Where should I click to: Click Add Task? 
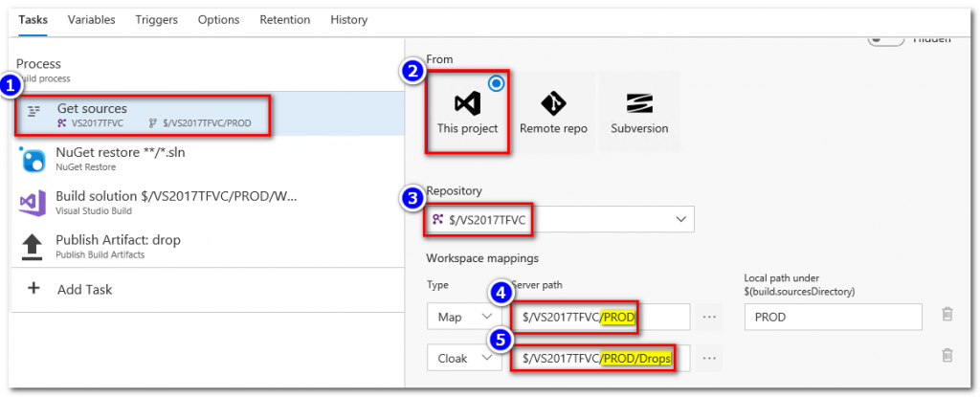coord(84,290)
